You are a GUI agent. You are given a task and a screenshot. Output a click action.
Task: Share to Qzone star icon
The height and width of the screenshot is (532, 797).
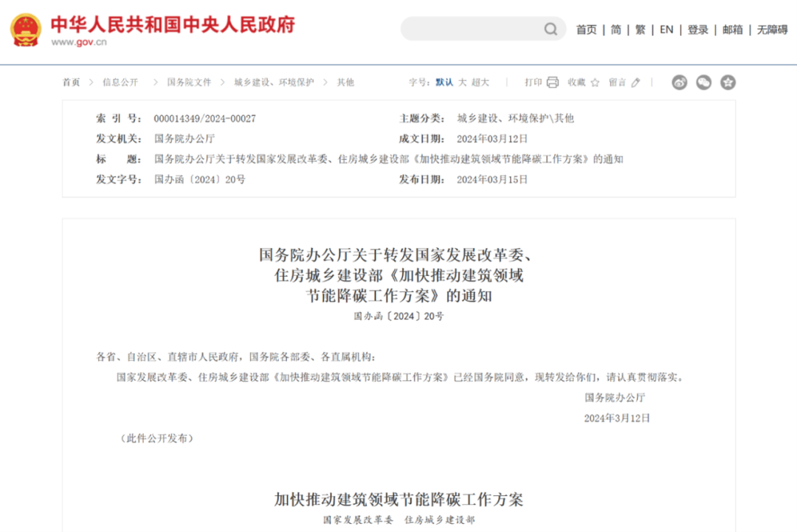click(728, 83)
